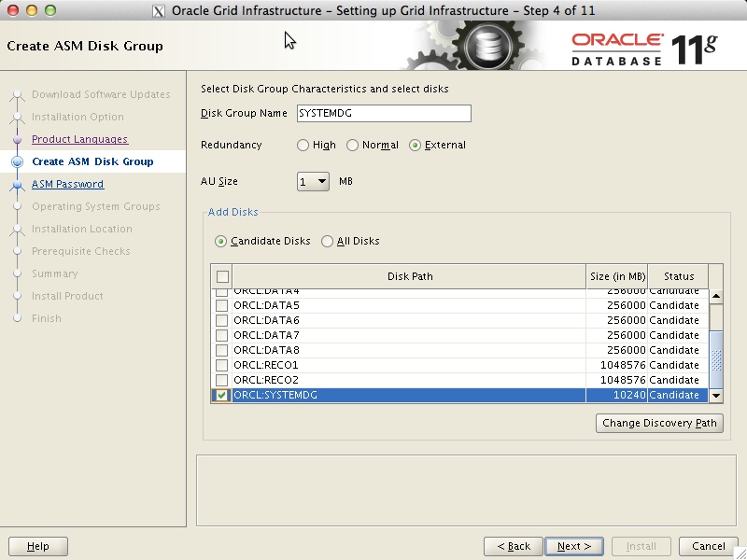The width and height of the screenshot is (747, 560).
Task: Click the ASM Password step bullet icon
Action: tap(17, 184)
